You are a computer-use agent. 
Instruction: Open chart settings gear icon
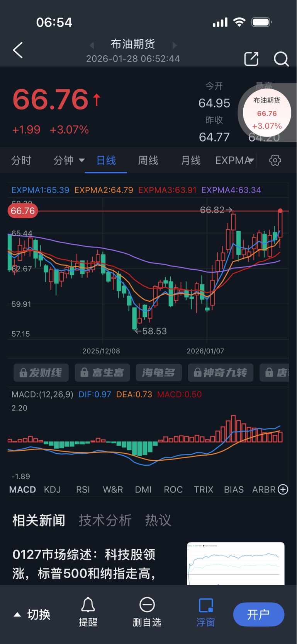275,160
